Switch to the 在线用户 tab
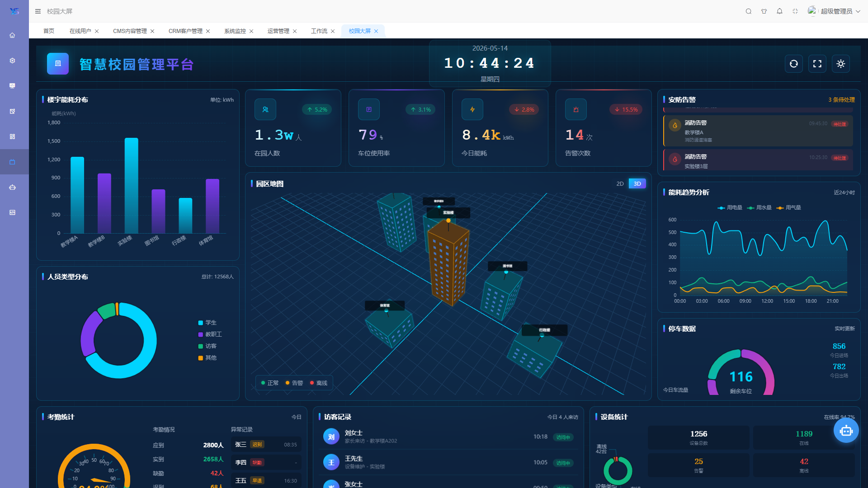The width and height of the screenshot is (868, 488). pyautogui.click(x=80, y=31)
